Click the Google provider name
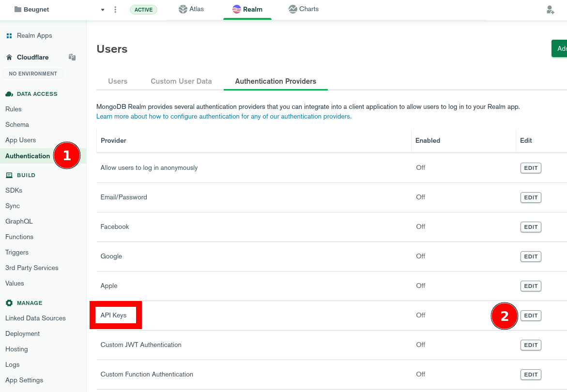567x392 pixels. (x=111, y=256)
